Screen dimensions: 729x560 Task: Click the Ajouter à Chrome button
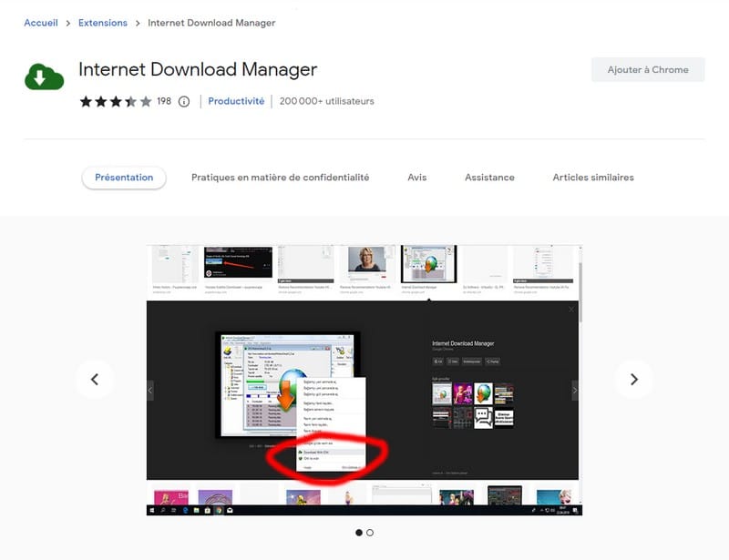point(648,69)
